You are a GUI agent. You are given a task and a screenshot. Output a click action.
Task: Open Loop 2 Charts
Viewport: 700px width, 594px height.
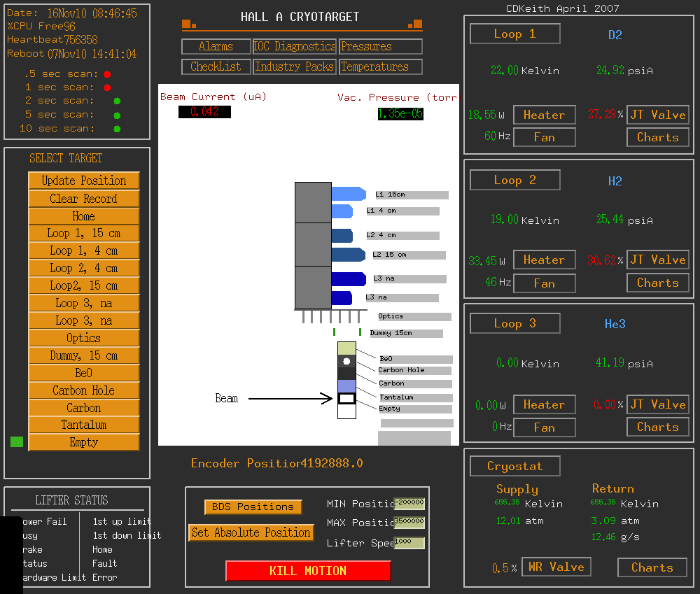point(657,283)
